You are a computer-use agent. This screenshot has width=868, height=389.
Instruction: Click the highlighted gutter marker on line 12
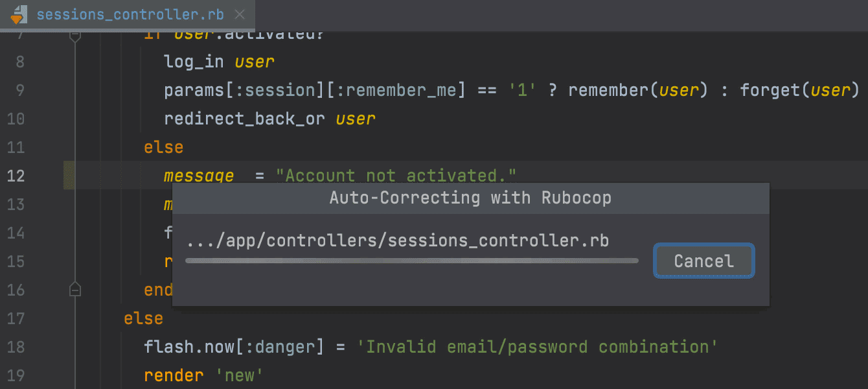(x=69, y=176)
